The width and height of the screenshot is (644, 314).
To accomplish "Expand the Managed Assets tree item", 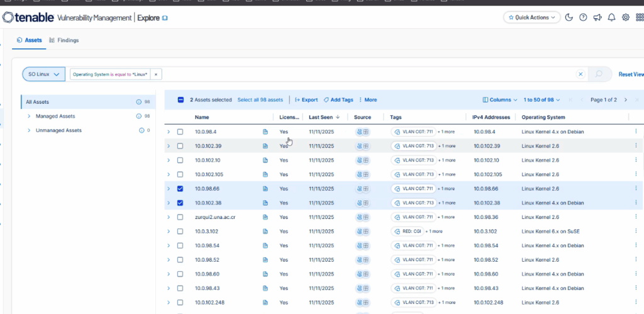I will coord(29,116).
